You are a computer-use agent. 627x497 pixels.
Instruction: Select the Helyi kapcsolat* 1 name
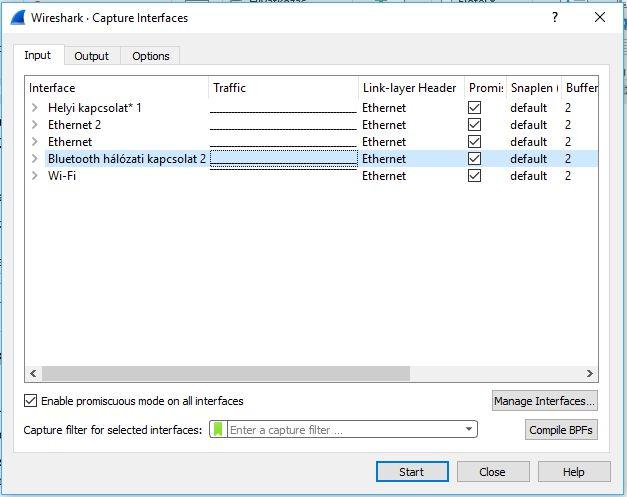95,108
